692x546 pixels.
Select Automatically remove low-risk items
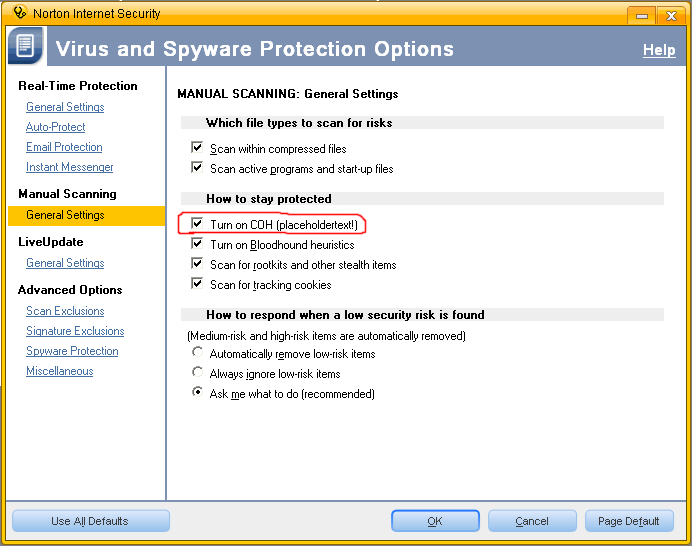pos(198,353)
